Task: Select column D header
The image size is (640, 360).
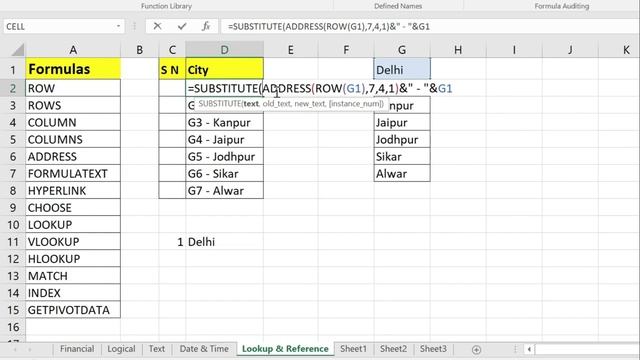Action: coord(224,50)
